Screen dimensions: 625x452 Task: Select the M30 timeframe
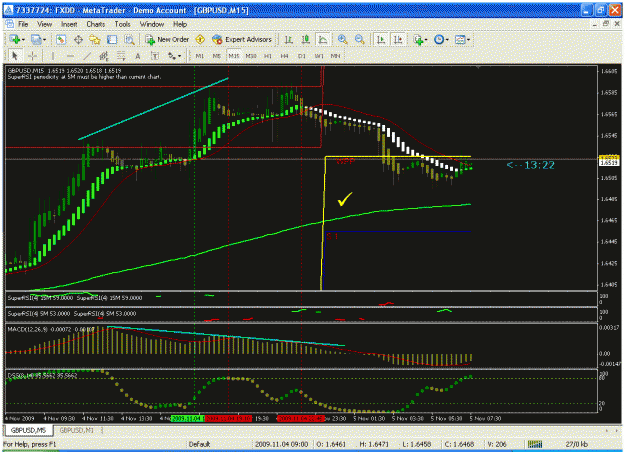click(251, 56)
